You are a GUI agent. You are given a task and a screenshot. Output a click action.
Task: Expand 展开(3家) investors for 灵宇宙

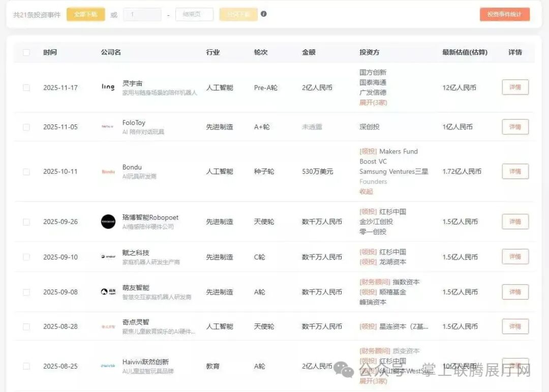pyautogui.click(x=373, y=103)
